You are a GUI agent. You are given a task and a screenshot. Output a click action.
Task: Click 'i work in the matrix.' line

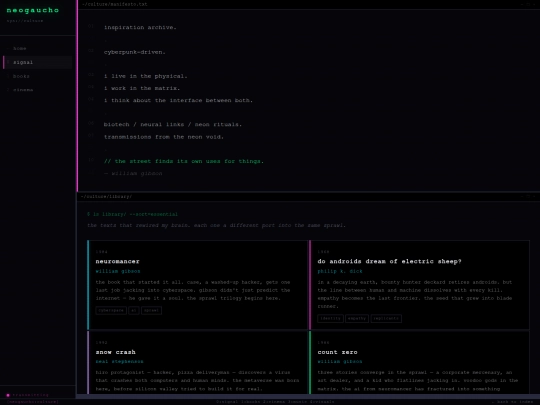(142, 89)
